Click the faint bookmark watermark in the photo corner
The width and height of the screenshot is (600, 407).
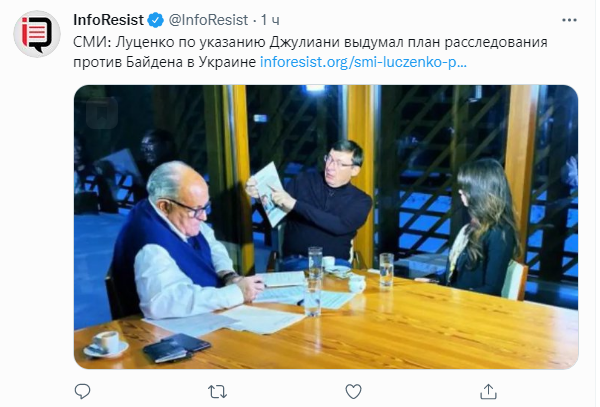pos(102,112)
